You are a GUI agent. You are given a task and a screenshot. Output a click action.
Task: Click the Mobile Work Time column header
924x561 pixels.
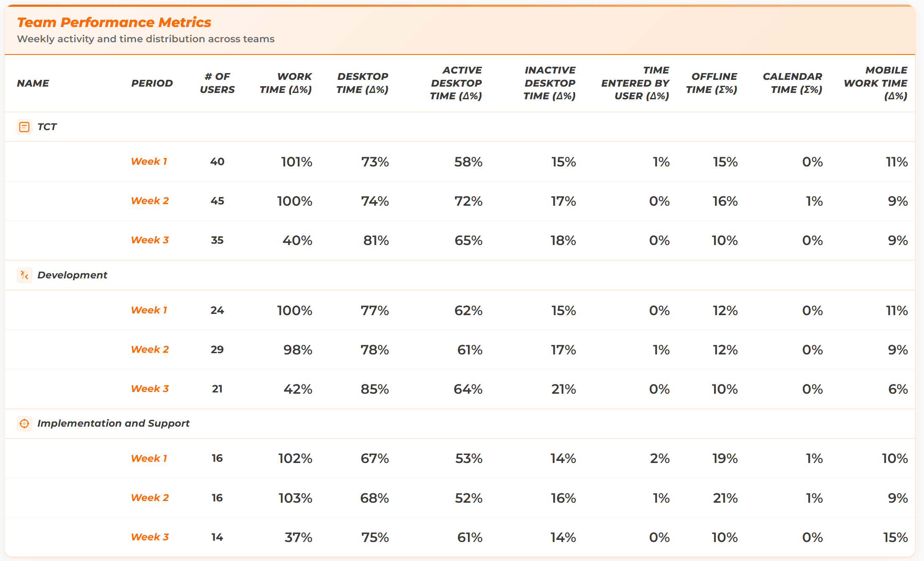point(876,83)
